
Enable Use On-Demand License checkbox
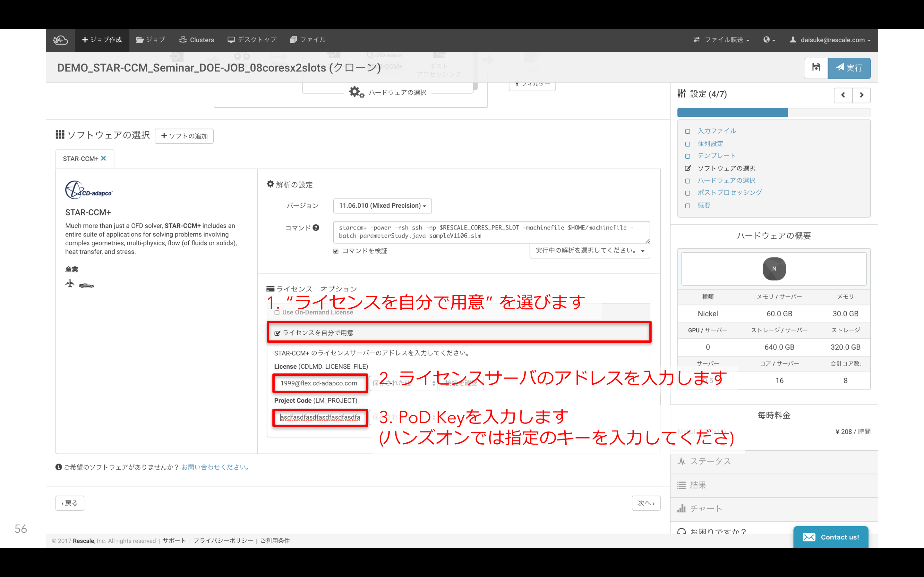click(277, 313)
